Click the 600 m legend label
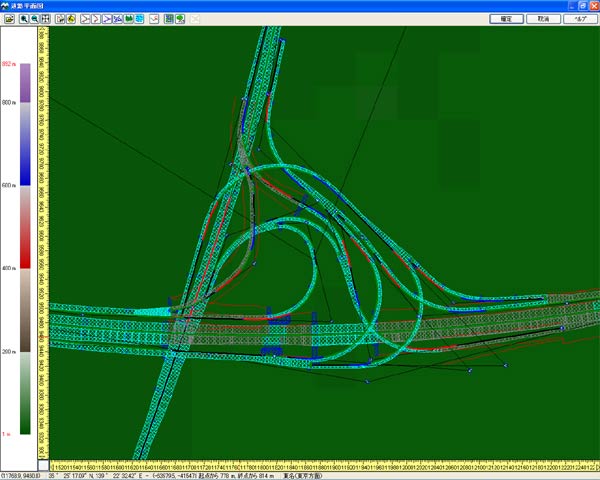 click(9, 185)
